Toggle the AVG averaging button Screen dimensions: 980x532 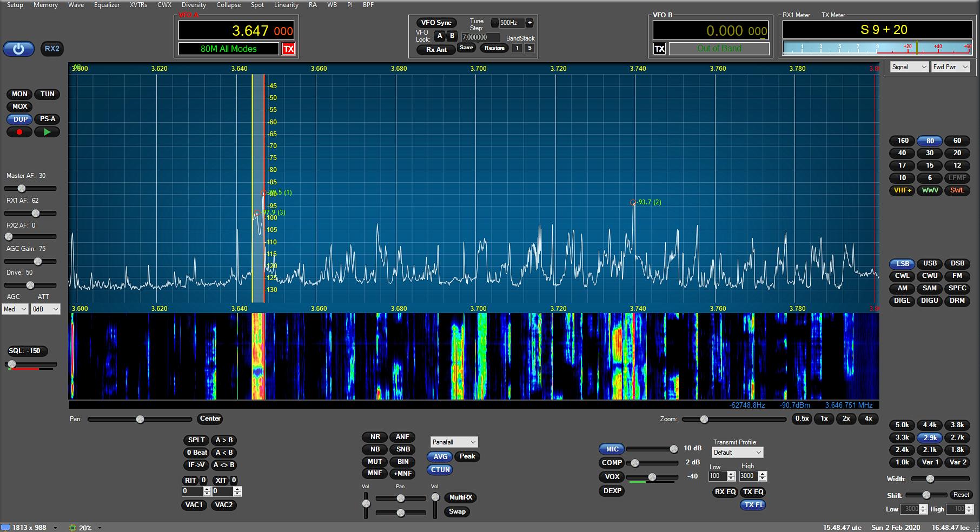(440, 457)
